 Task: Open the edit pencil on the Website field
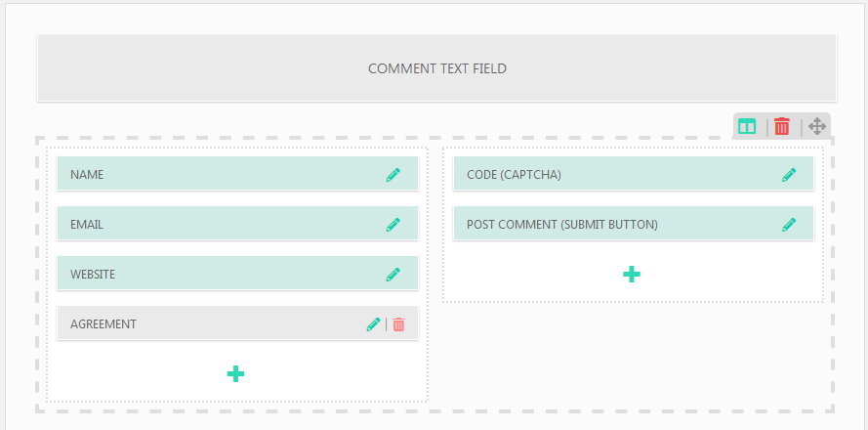click(393, 275)
